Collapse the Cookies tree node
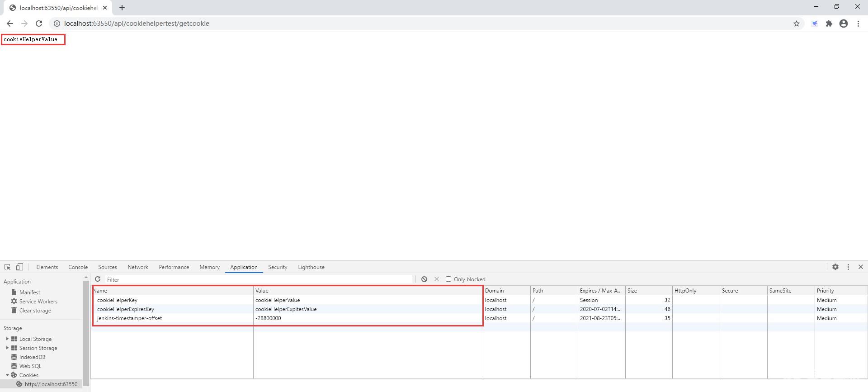Viewport: 868px width, 392px height. [7, 375]
